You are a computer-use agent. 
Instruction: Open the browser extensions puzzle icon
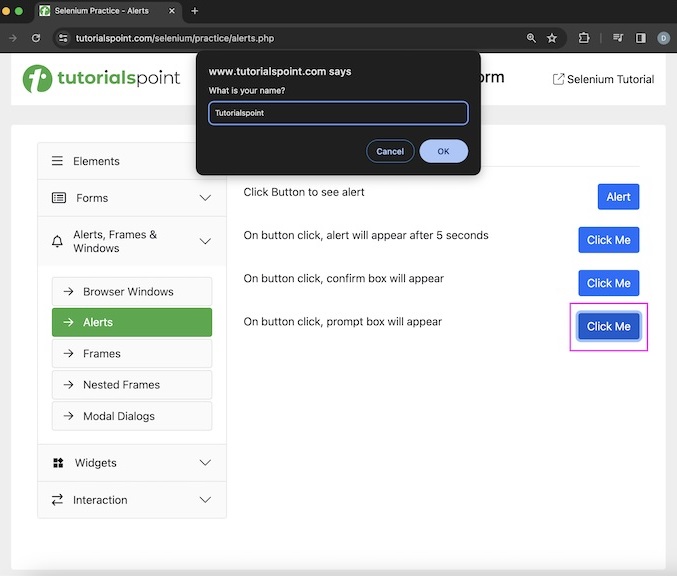coord(584,38)
